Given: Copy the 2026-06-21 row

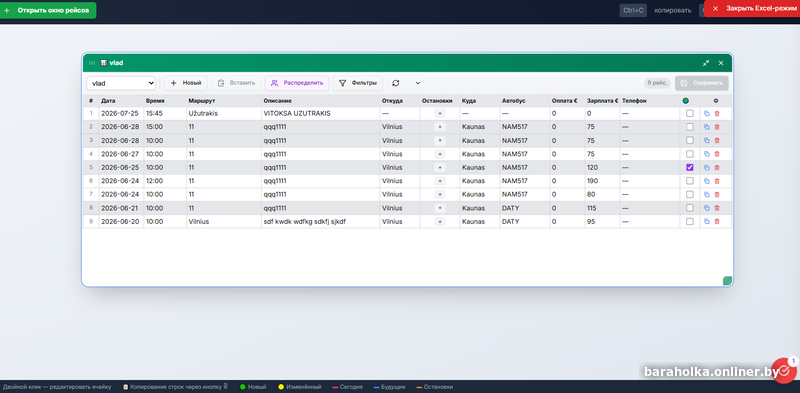Looking at the screenshot, I should (x=707, y=208).
